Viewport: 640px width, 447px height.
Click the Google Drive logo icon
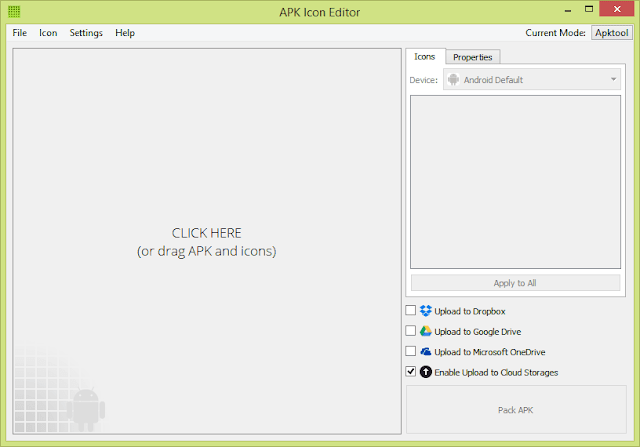(426, 331)
